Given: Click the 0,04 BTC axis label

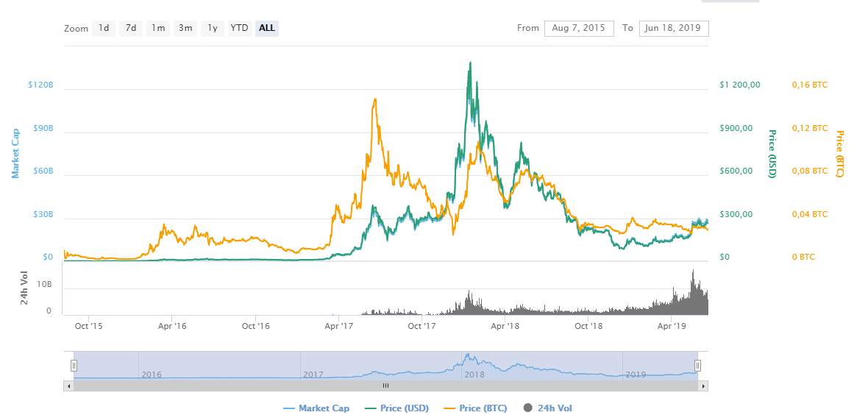Looking at the screenshot, I should [x=810, y=214].
